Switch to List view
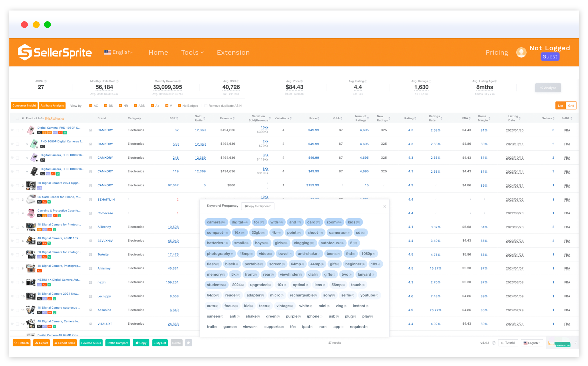The width and height of the screenshot is (588, 366). click(x=560, y=106)
